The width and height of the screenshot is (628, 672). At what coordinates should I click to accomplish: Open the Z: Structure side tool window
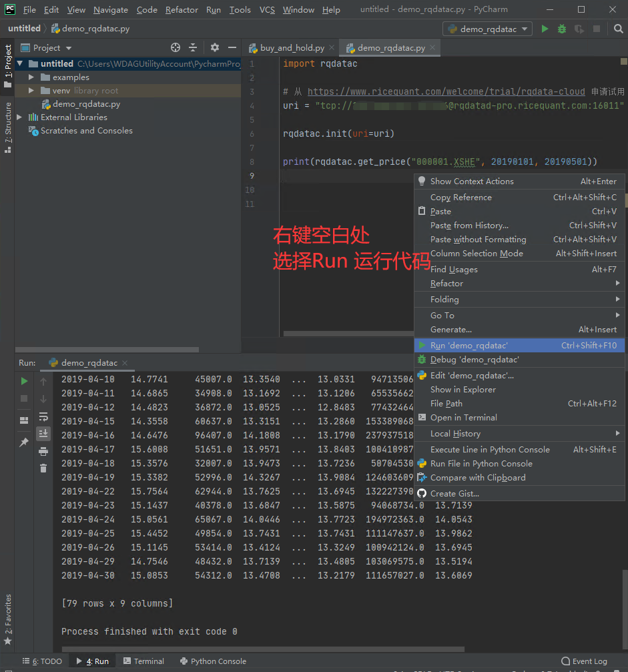click(x=8, y=127)
